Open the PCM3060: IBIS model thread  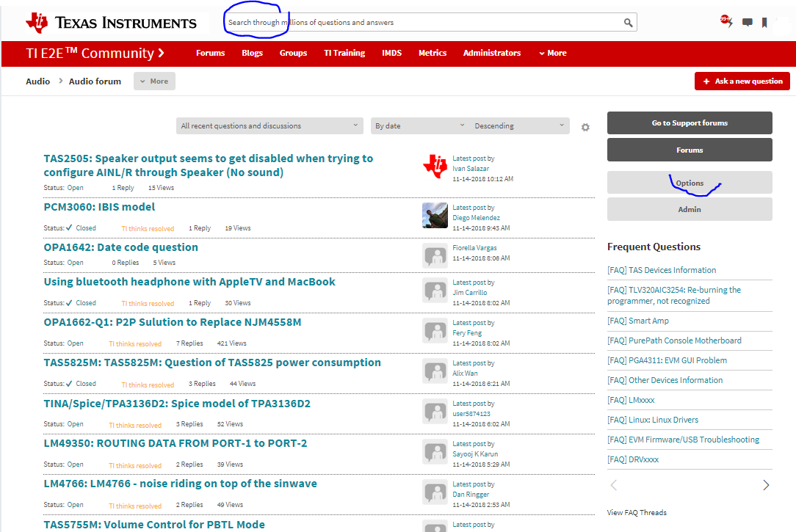pyautogui.click(x=100, y=207)
